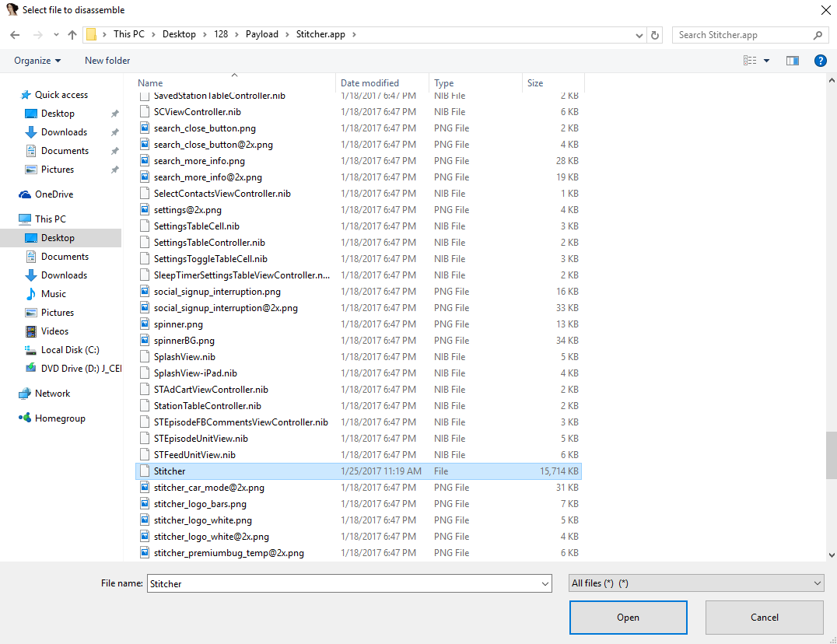
Task: Click the Cancel button
Action: point(765,618)
